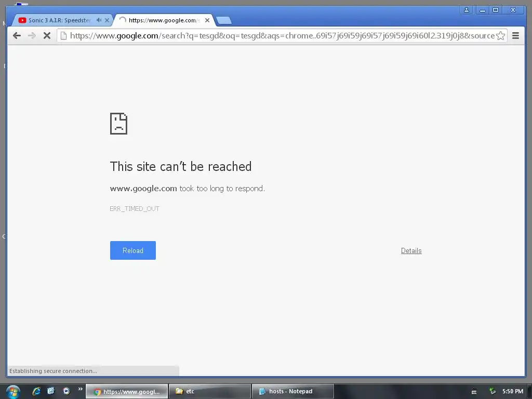
Task: Click the 'This site can't be reached' heading
Action: [x=180, y=167]
